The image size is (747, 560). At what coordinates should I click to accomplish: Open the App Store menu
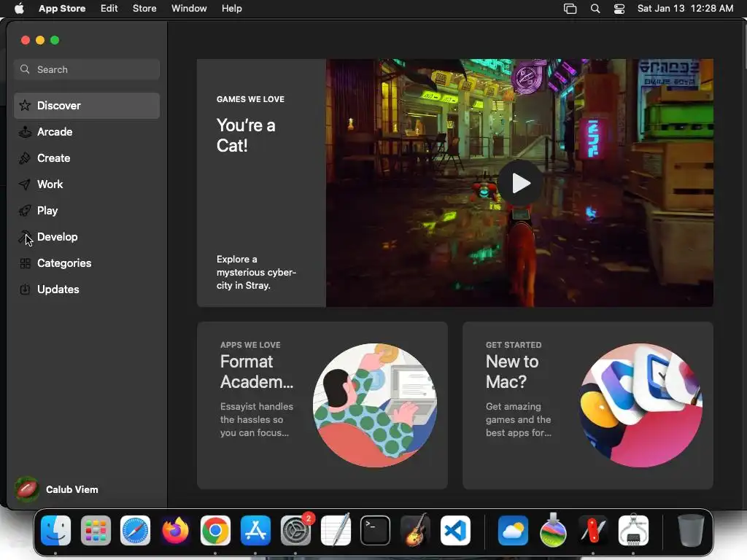point(62,9)
